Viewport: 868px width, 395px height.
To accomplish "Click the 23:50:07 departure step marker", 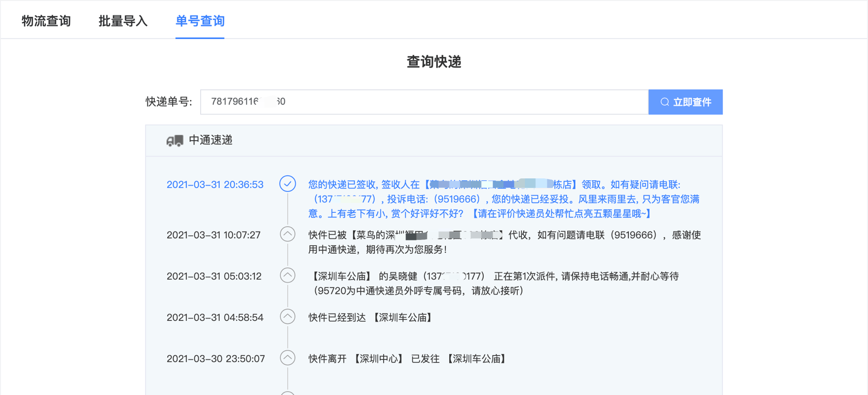I will pyautogui.click(x=288, y=358).
